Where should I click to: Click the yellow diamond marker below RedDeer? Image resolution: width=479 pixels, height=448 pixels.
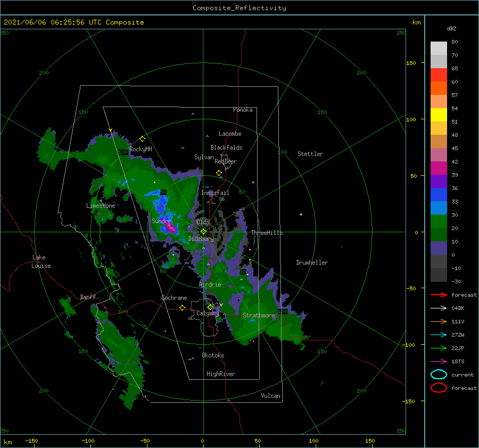[x=219, y=173]
